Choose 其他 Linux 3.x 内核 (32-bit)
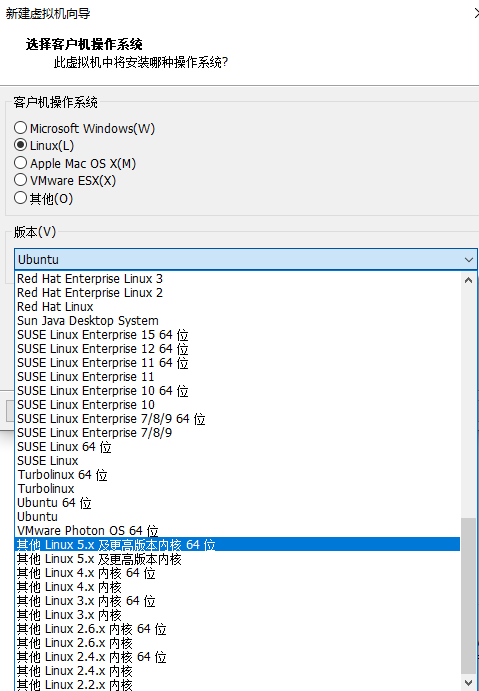Image resolution: width=479 pixels, height=691 pixels. [237, 615]
